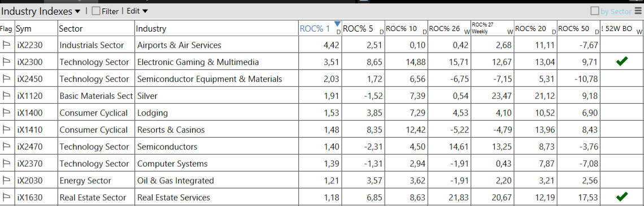This screenshot has width=644, height=206.
Task: Select the Resorts & Casinos industry cell
Action: tap(171, 130)
